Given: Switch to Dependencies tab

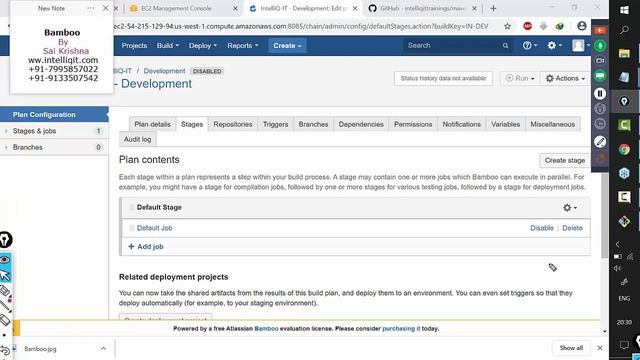Looking at the screenshot, I should click(x=361, y=124).
